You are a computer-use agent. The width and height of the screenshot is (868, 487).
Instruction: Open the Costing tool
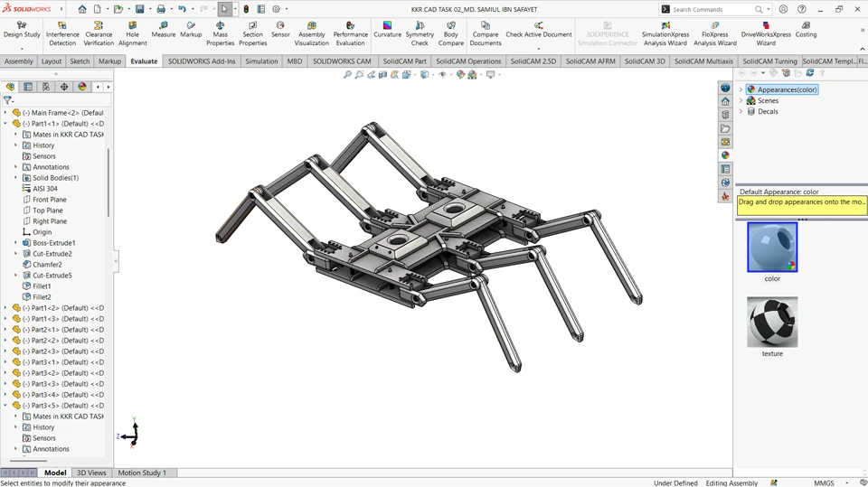point(806,30)
